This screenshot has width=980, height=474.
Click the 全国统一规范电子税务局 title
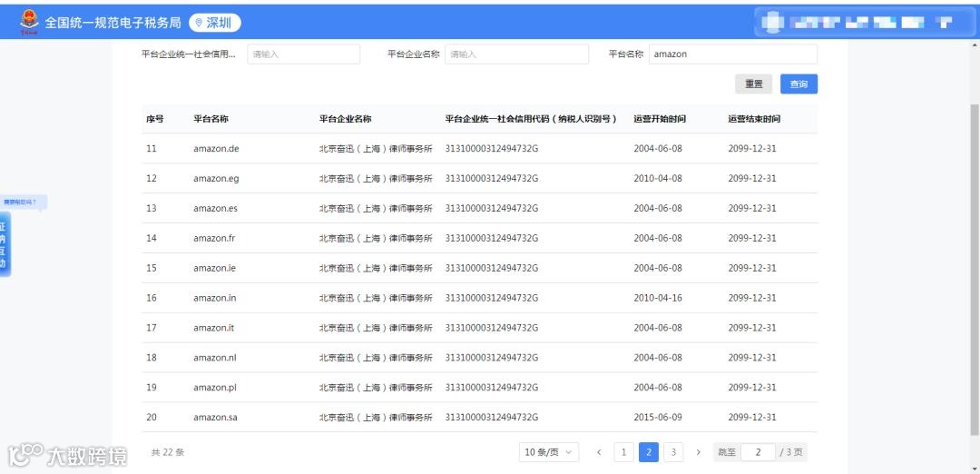click(x=113, y=23)
